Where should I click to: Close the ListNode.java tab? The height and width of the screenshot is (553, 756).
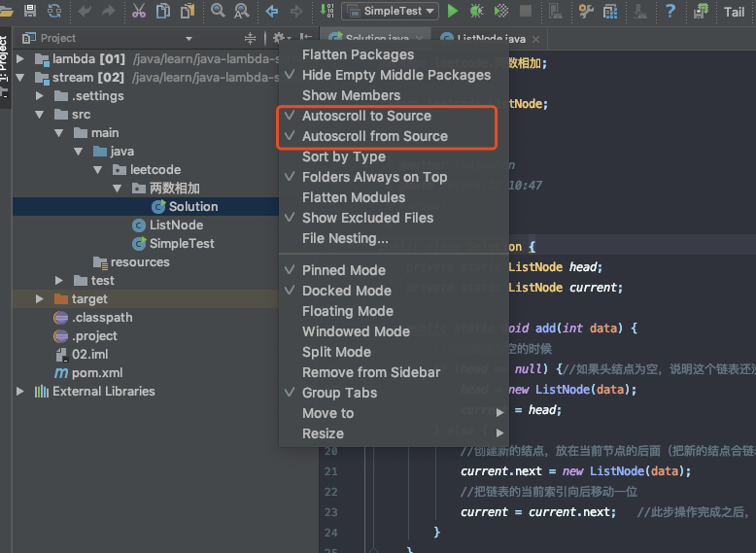pyautogui.click(x=535, y=40)
